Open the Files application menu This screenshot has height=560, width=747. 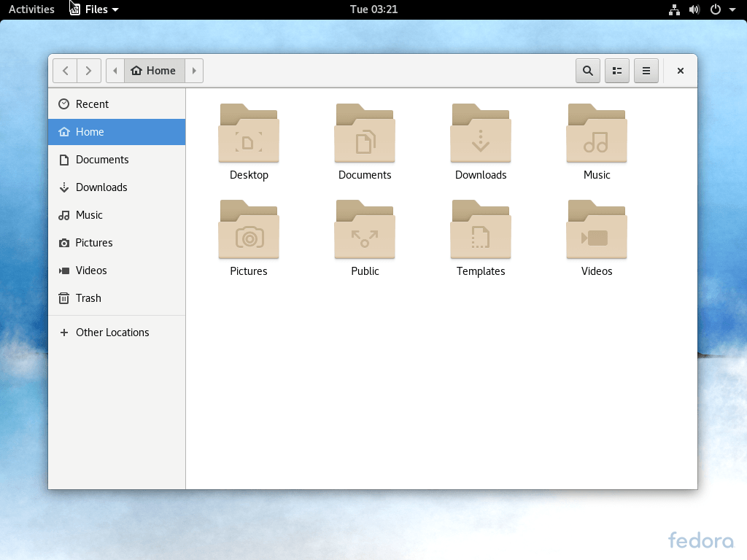pyautogui.click(x=94, y=9)
